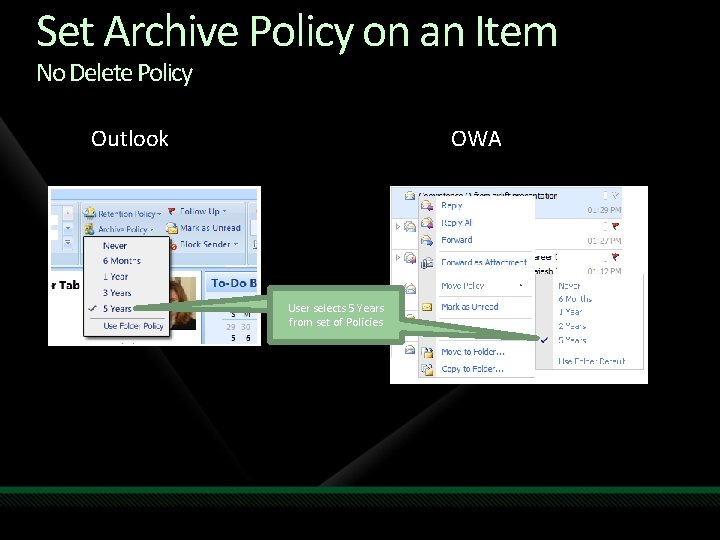
Task: Select date 30 in the Outlook calendar
Action: (x=246, y=327)
